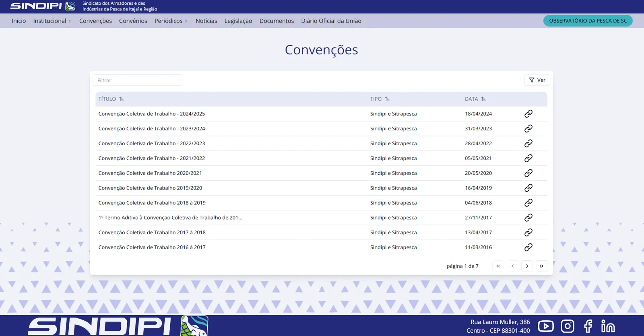The height and width of the screenshot is (336, 644).
Task: Click the footer SINDIPI logo
Action: 118,326
